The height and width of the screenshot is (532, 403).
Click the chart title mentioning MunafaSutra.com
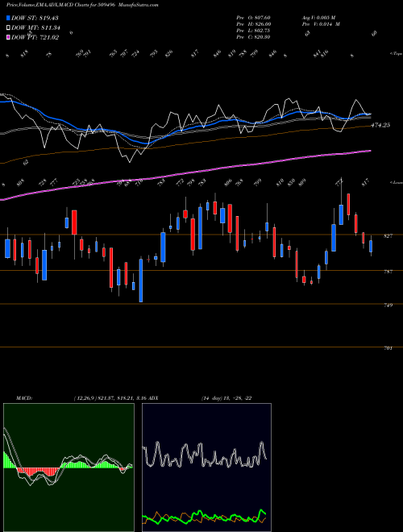(x=82, y=5)
